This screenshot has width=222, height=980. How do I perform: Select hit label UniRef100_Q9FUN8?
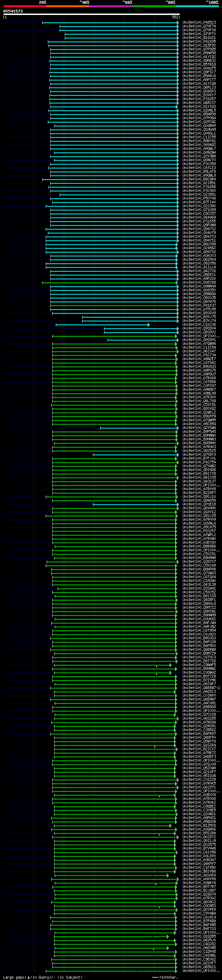click(199, 225)
